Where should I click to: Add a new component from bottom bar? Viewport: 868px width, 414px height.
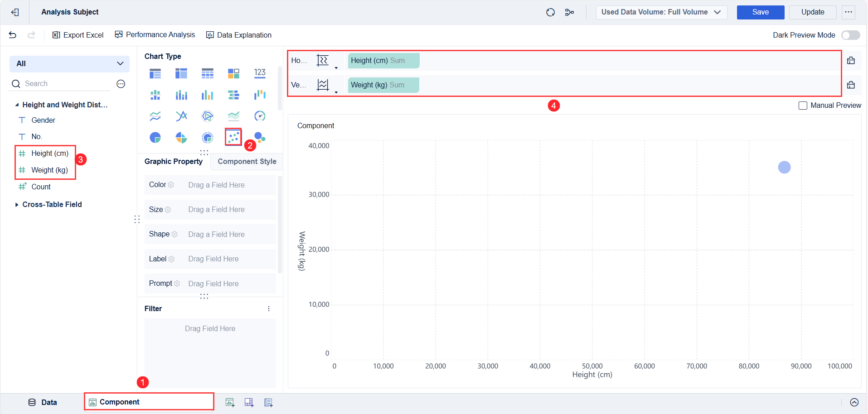[230, 402]
